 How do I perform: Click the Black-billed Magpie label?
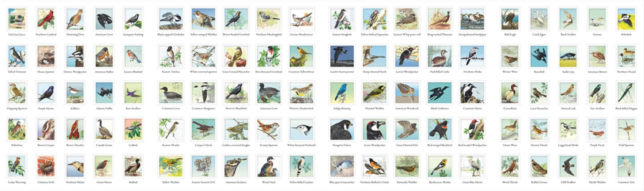point(626,108)
